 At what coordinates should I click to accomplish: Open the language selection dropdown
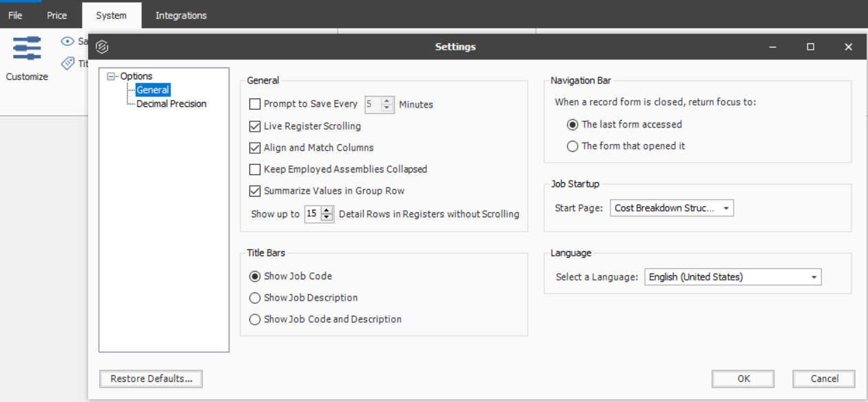pos(814,277)
